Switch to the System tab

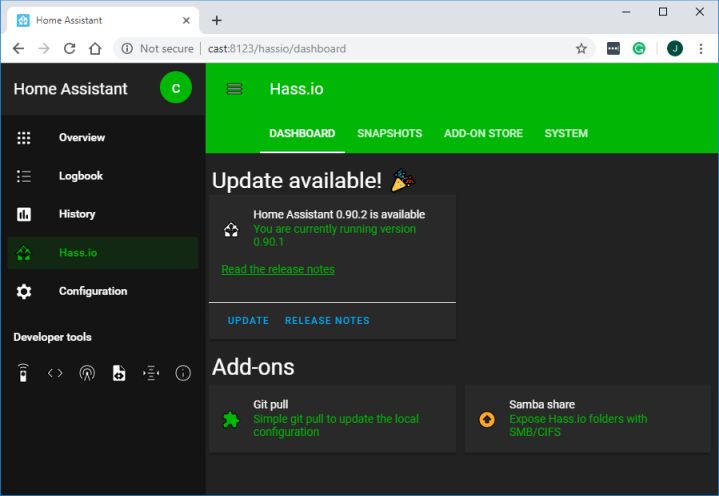(566, 133)
